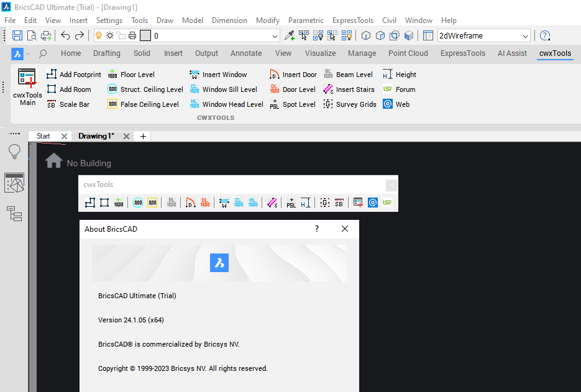The image size is (581, 392).
Task: Select the Spot Level tool
Action: 292,104
